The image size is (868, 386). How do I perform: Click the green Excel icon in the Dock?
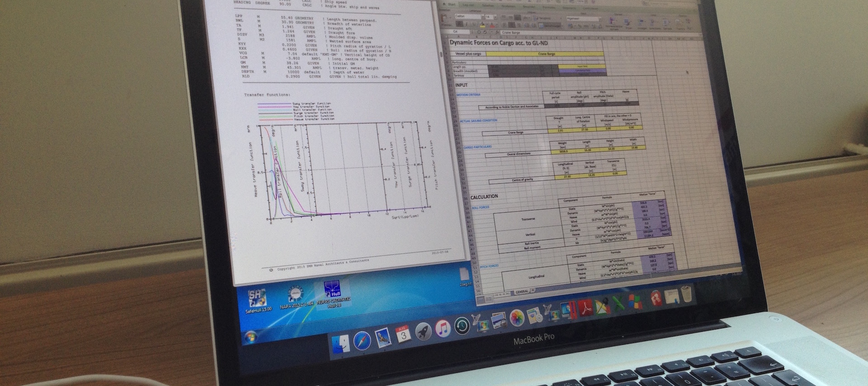point(618,303)
